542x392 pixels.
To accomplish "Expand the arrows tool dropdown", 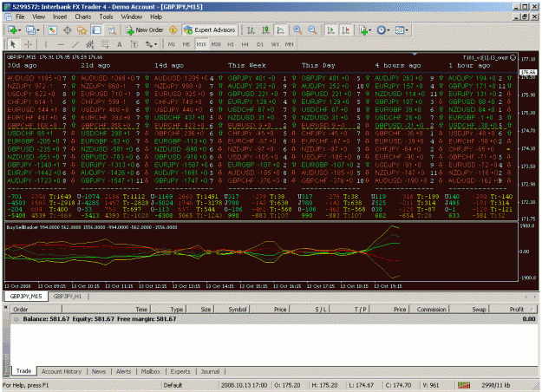I will [x=155, y=44].
